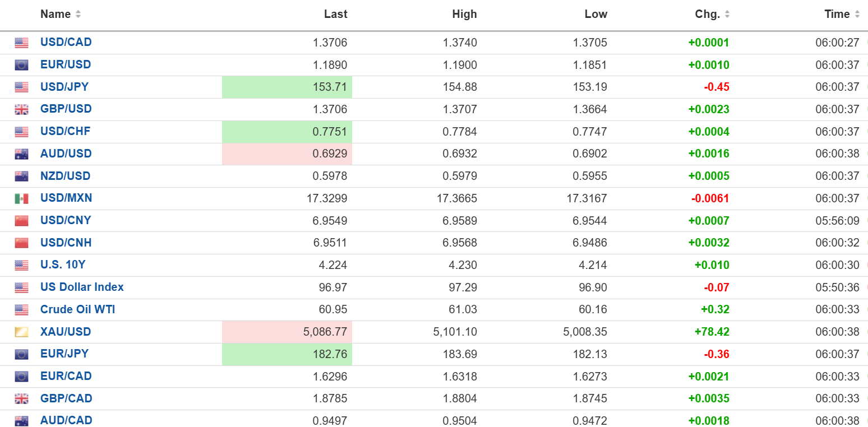
Task: Click the highlighted XAU/USD last price cell
Action: pos(287,332)
